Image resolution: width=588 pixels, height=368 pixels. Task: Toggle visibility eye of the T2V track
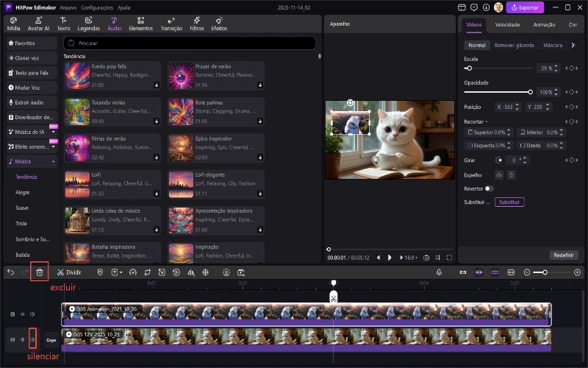[x=22, y=339]
